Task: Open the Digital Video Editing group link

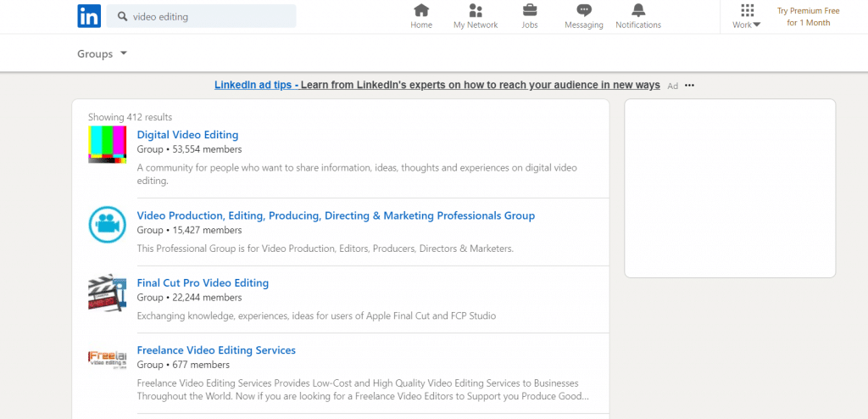Action: [187, 135]
